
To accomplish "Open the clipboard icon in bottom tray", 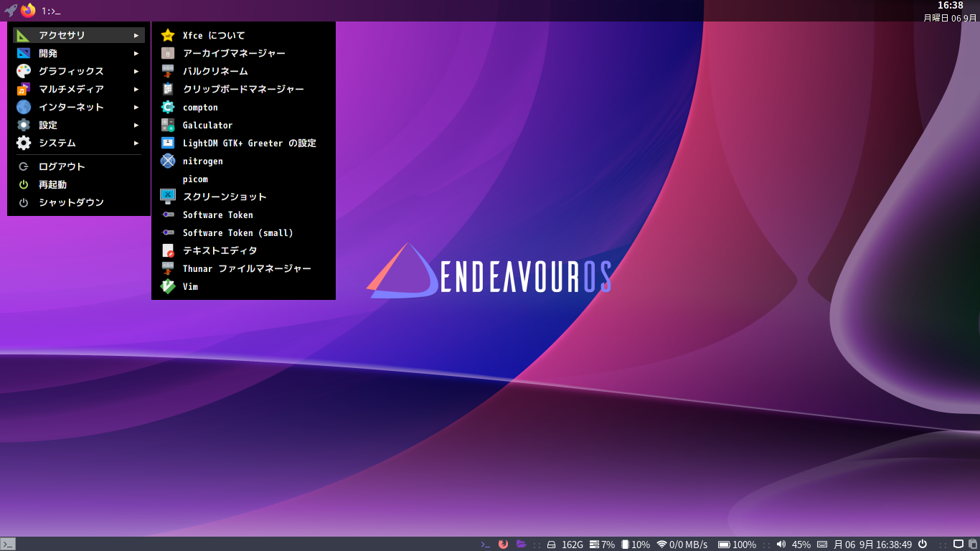I will (973, 545).
